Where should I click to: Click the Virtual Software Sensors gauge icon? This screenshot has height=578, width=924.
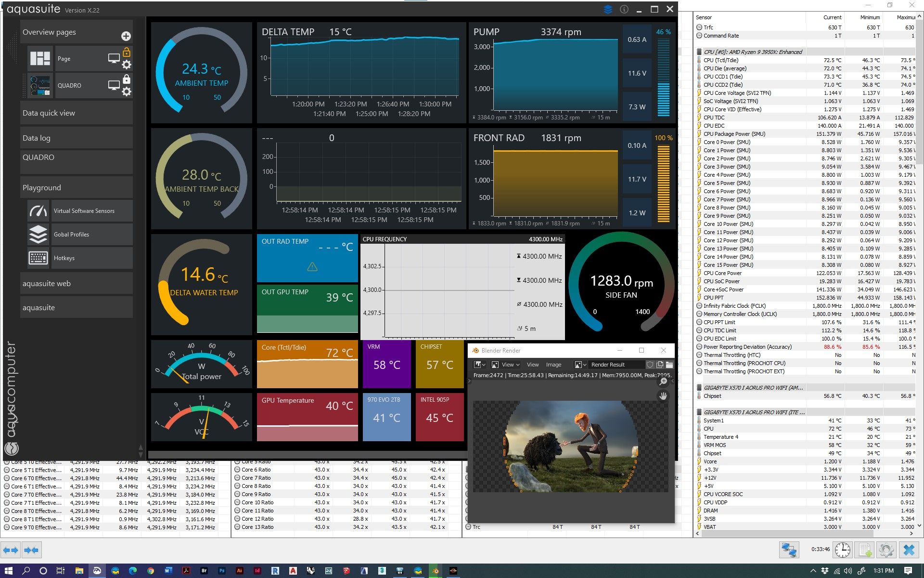pos(38,211)
